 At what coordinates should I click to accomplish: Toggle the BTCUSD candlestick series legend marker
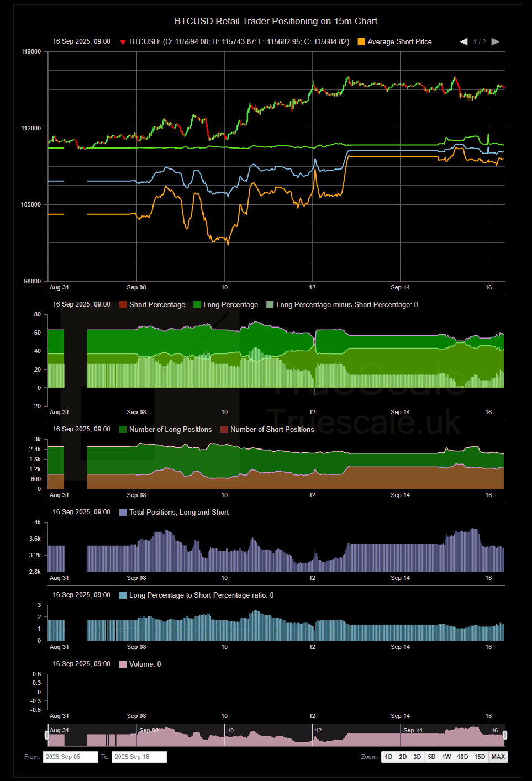pos(123,42)
